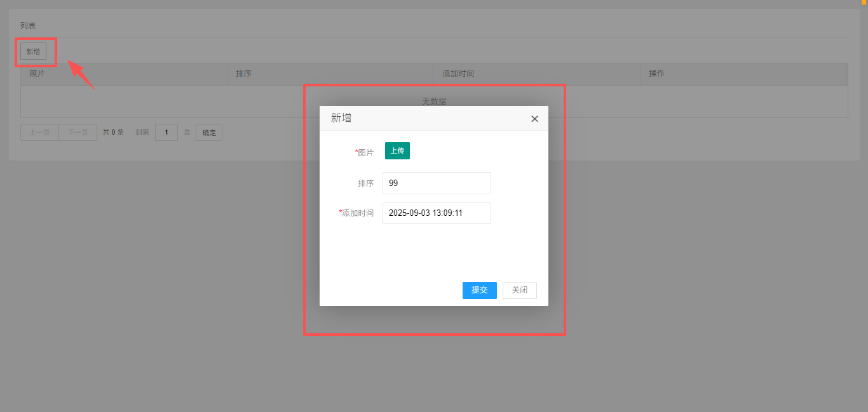Go to next page via 下一页
This screenshot has width=868, height=412.
click(x=78, y=133)
